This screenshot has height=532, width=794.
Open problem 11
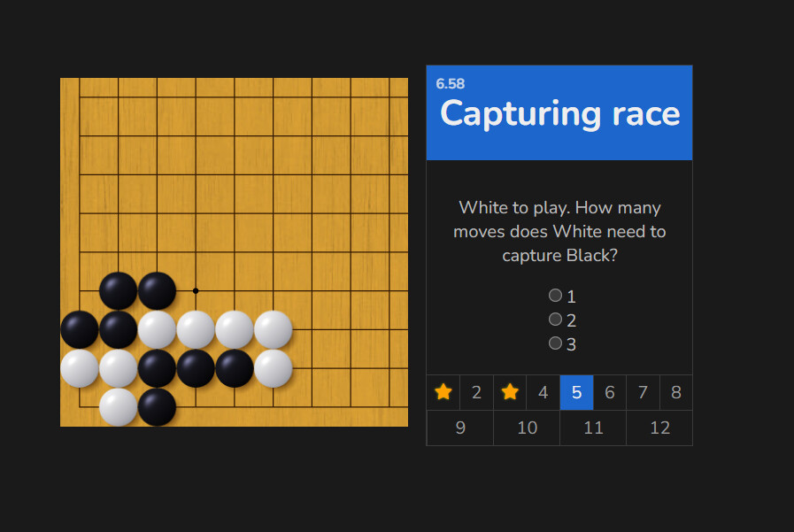pyautogui.click(x=593, y=428)
